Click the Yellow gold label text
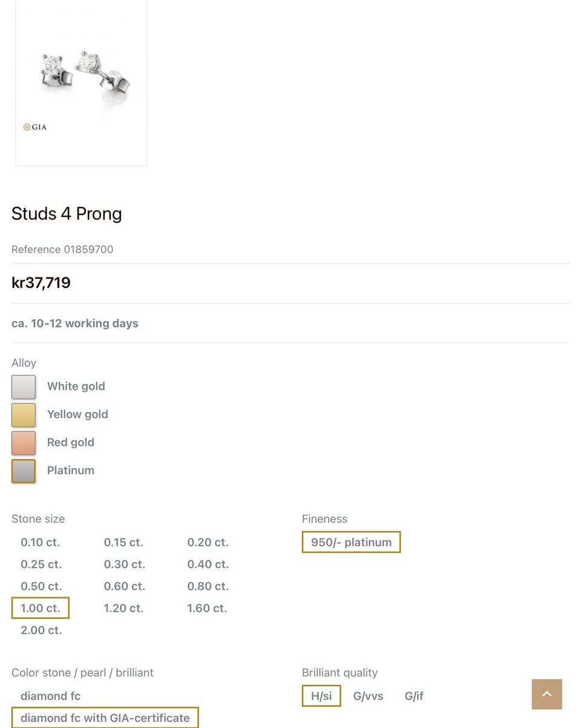 tap(77, 414)
